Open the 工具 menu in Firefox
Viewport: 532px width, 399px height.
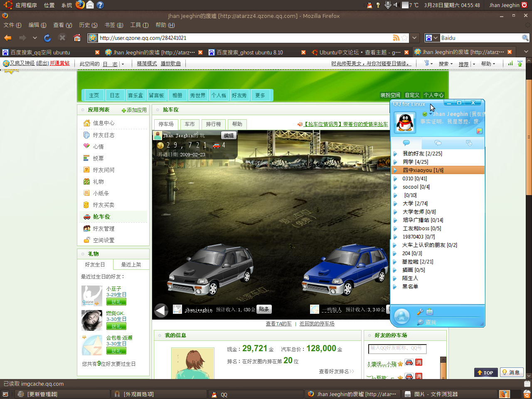point(139,25)
